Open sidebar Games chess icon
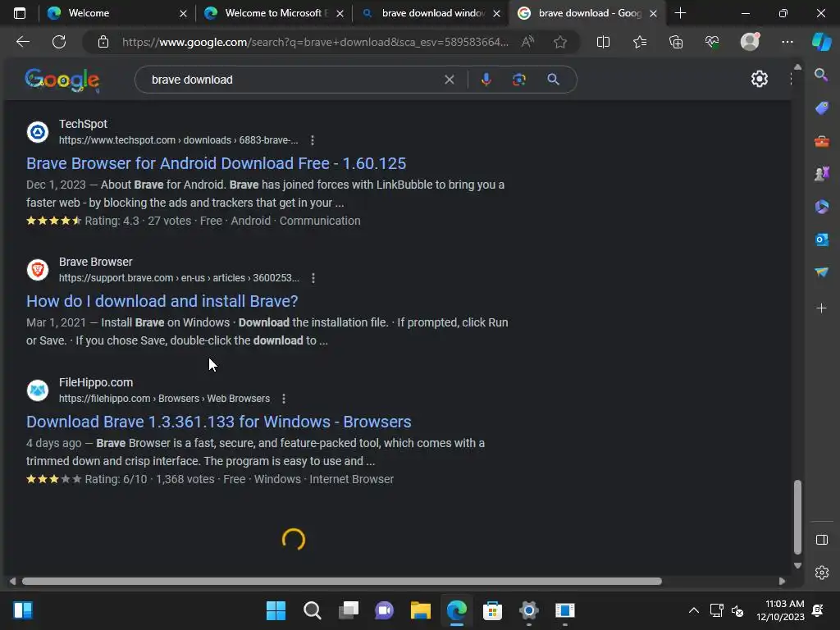 coord(821,174)
